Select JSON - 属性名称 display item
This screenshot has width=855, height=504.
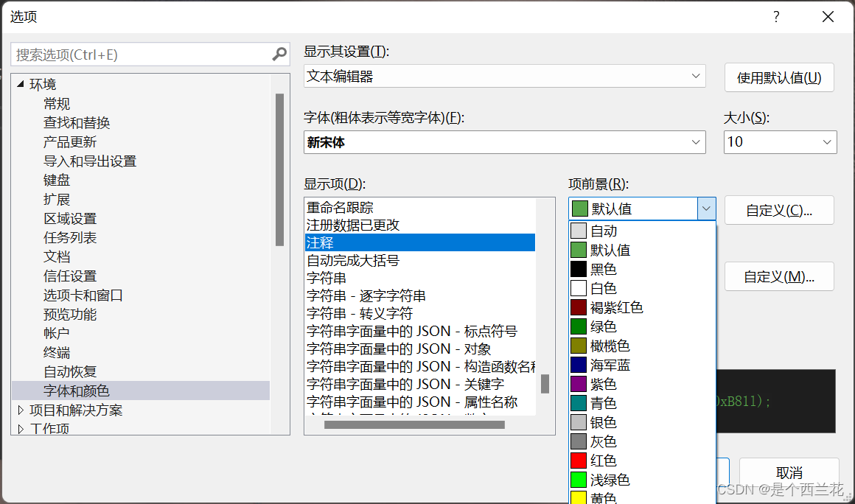point(420,402)
